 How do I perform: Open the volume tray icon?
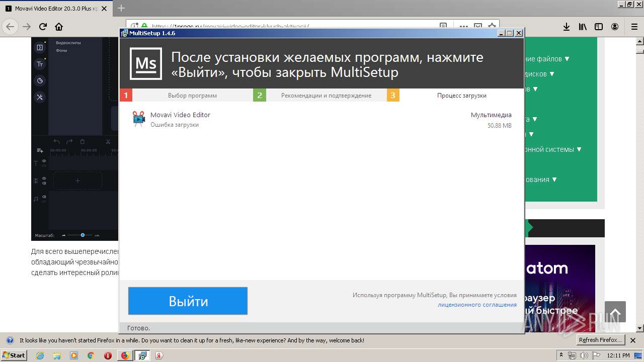point(584,355)
